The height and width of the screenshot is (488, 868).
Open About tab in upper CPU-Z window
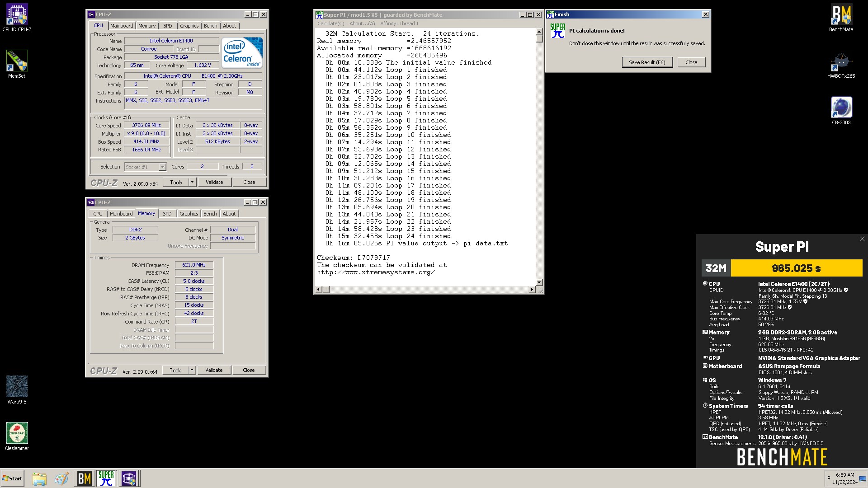(x=230, y=26)
